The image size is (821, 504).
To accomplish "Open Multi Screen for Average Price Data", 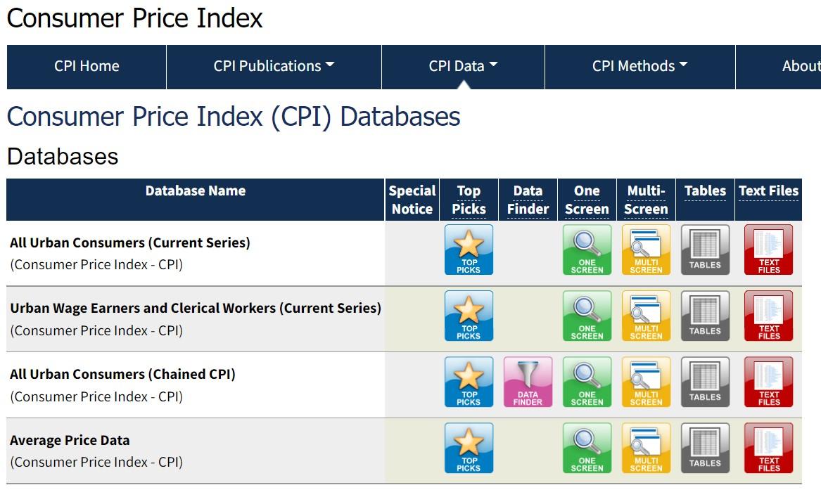I will [646, 448].
